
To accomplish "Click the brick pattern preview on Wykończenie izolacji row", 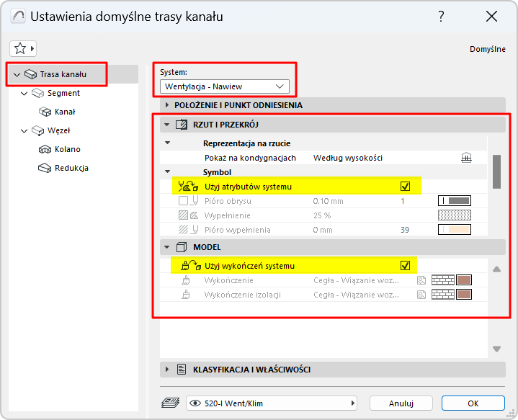I will [443, 294].
